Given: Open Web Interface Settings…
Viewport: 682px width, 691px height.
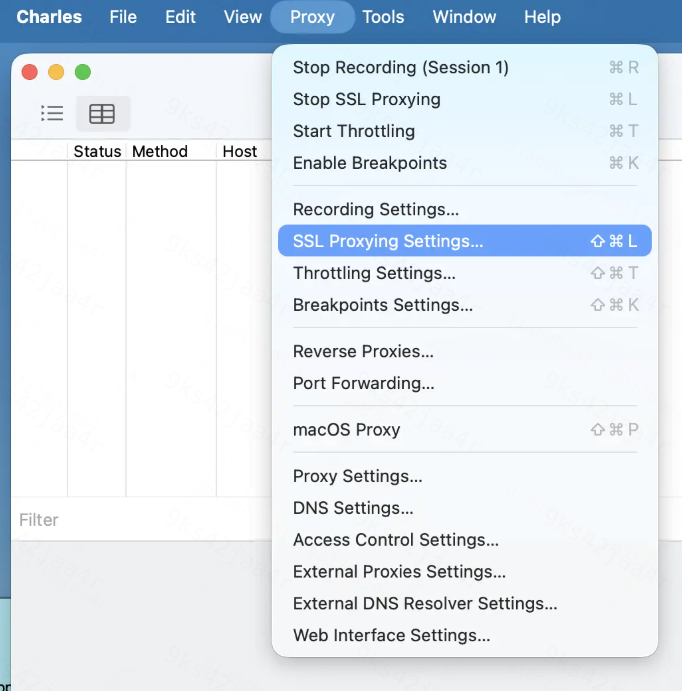Looking at the screenshot, I should (x=465, y=635).
